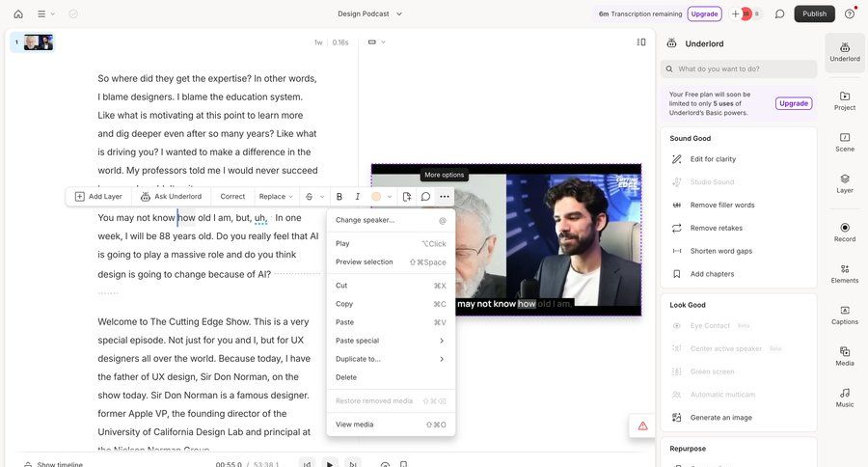Open the Underlord tab in right sidebar
Image resolution: width=868 pixels, height=467 pixels.
(845, 52)
